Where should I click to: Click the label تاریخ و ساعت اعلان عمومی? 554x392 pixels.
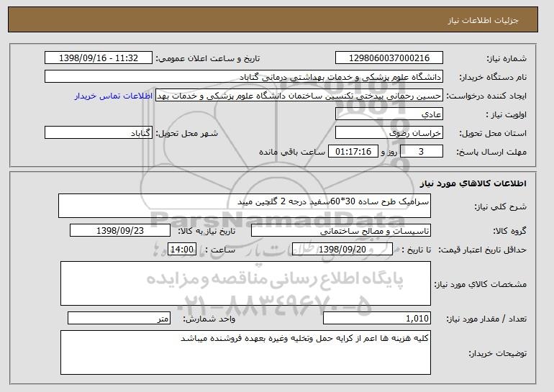208,58
